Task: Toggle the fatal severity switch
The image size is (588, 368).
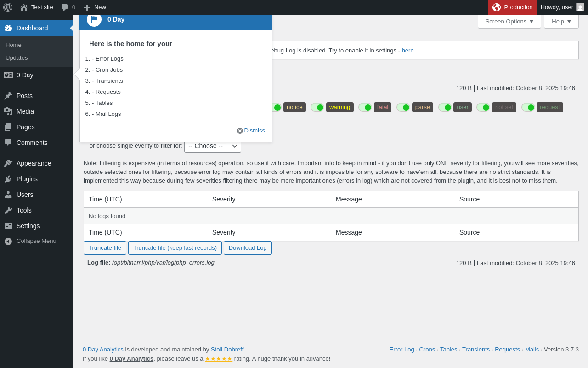Action: (x=365, y=107)
